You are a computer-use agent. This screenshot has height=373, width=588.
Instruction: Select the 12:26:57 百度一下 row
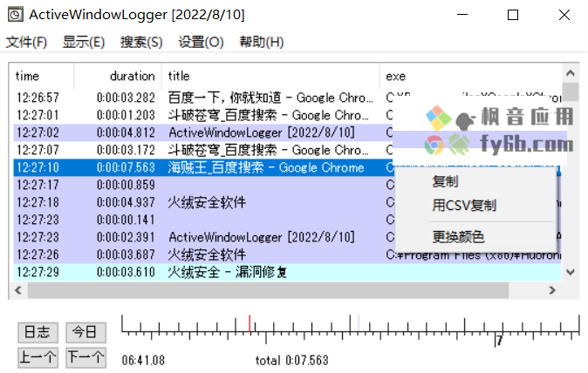tap(287, 98)
